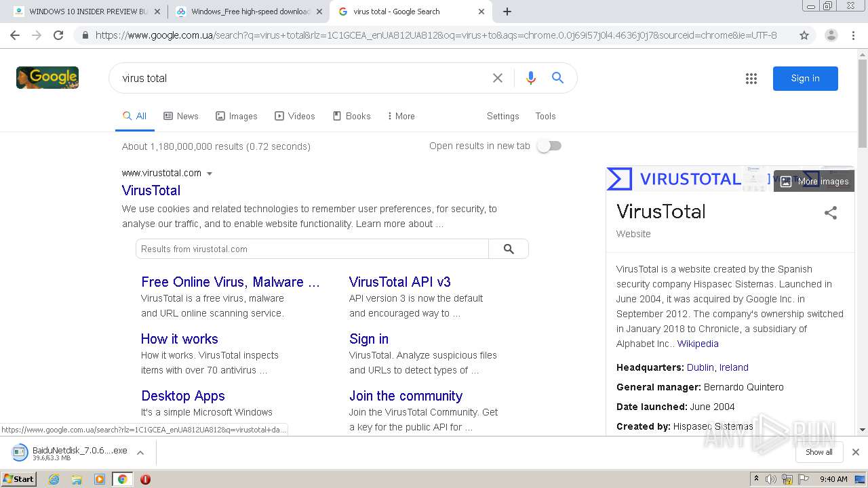
Task: Share the VirusTotal knowledge panel
Action: [x=830, y=213]
